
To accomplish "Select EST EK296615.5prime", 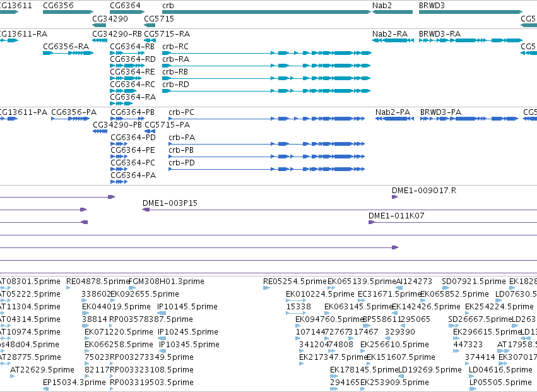I will point(487,333).
